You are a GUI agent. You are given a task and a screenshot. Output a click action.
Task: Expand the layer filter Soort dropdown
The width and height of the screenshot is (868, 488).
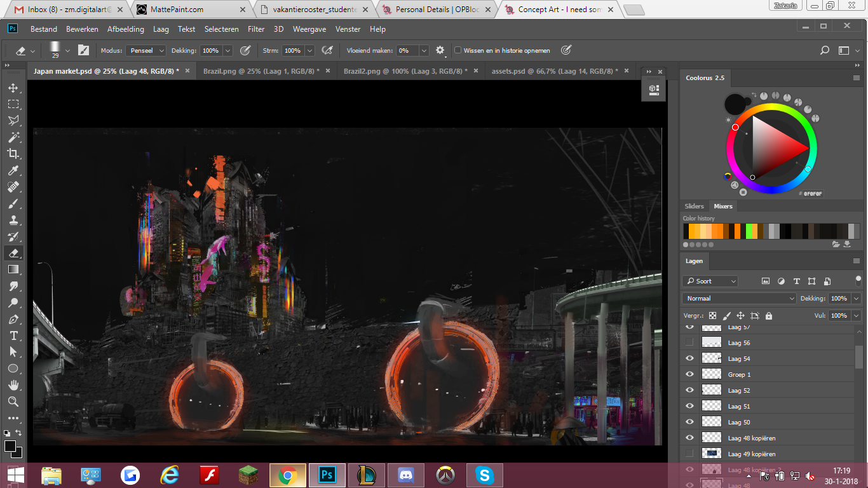point(710,281)
